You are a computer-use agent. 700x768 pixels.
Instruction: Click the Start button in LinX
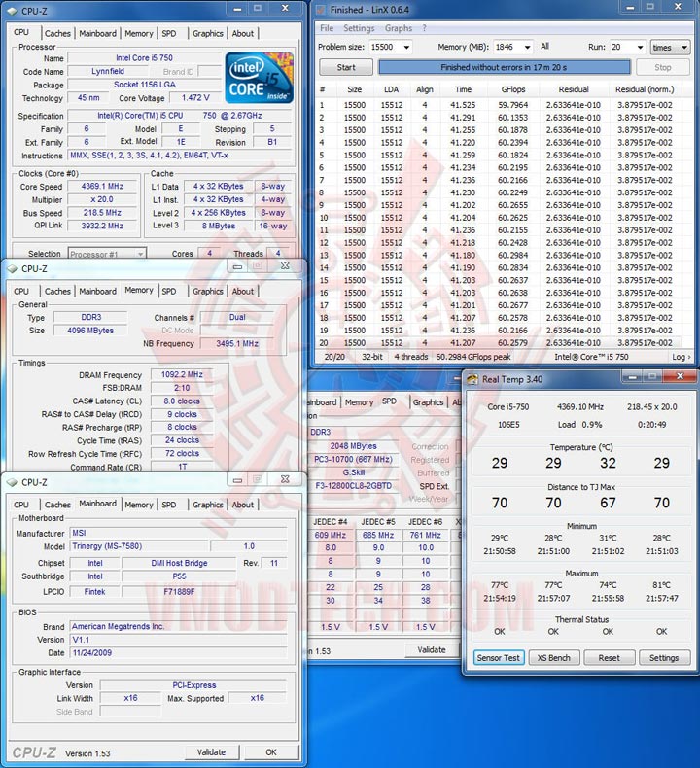(x=346, y=67)
